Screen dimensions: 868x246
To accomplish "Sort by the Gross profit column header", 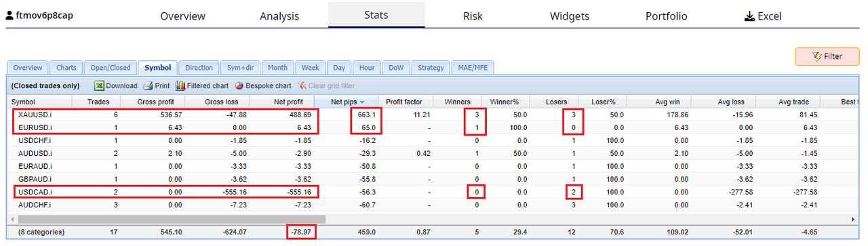I will (x=156, y=102).
